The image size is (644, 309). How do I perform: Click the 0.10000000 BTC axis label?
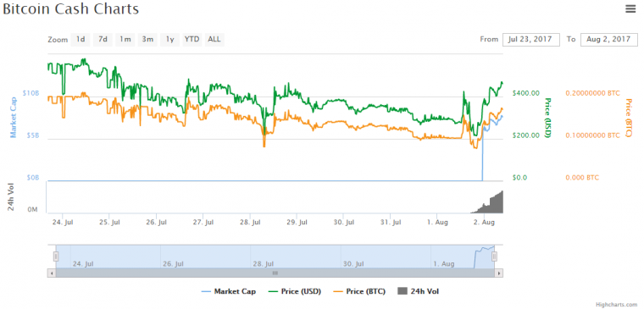point(592,135)
